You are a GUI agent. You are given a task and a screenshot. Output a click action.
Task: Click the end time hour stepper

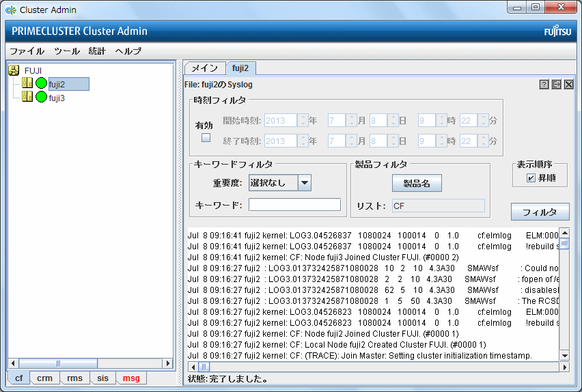[441, 141]
